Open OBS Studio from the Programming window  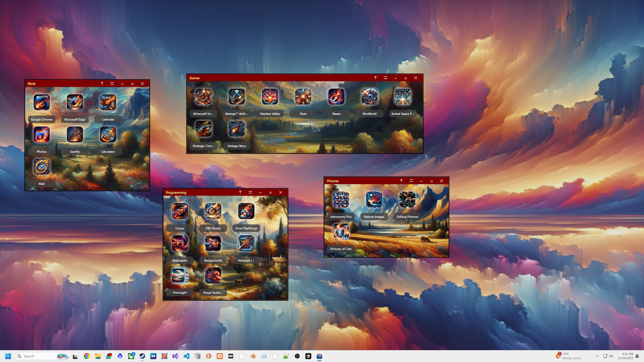click(213, 211)
